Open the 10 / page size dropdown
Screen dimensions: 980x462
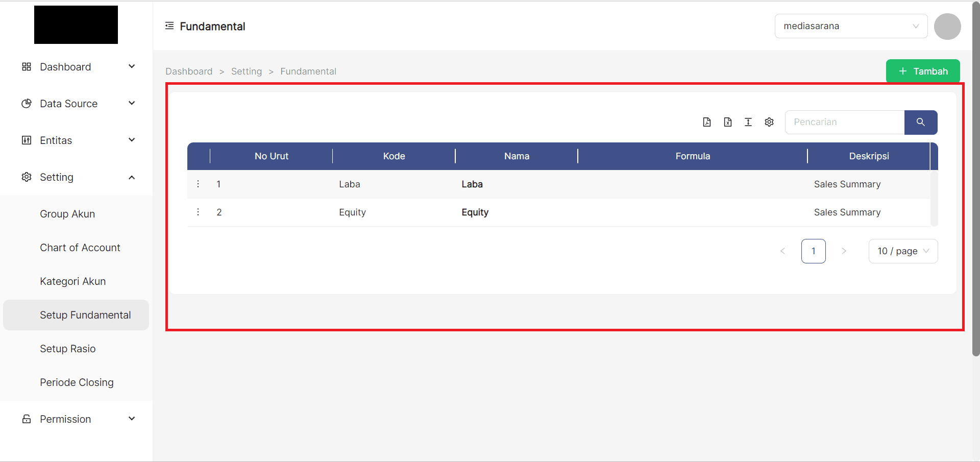click(903, 251)
